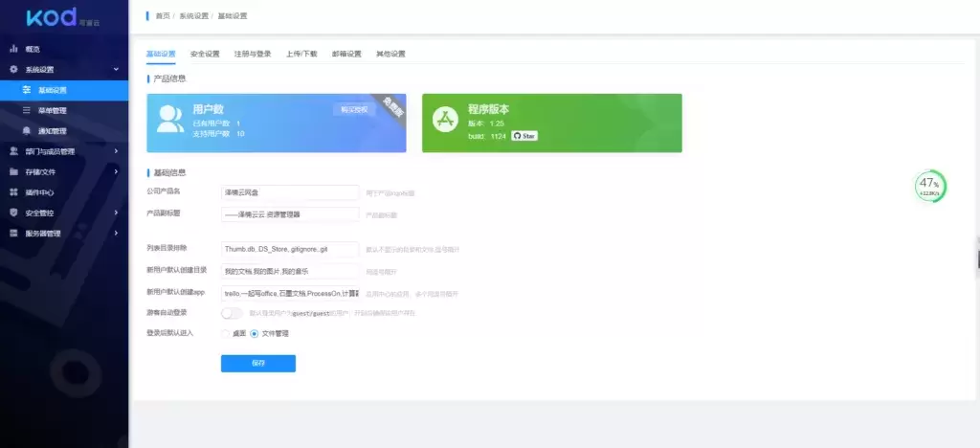Image resolution: width=980 pixels, height=448 pixels.
Task: Click the sliders icon beside 基础设置 in sidebar
Action: pyautogui.click(x=26, y=90)
